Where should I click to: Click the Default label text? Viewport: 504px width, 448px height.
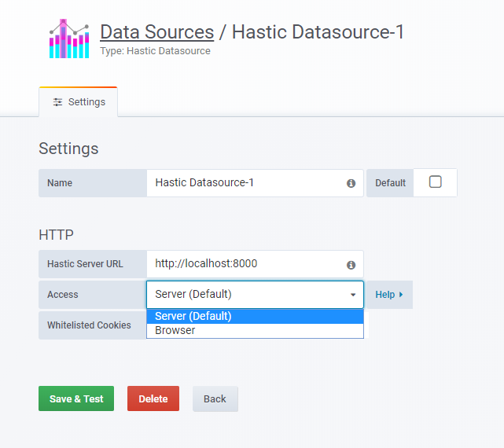pos(390,183)
